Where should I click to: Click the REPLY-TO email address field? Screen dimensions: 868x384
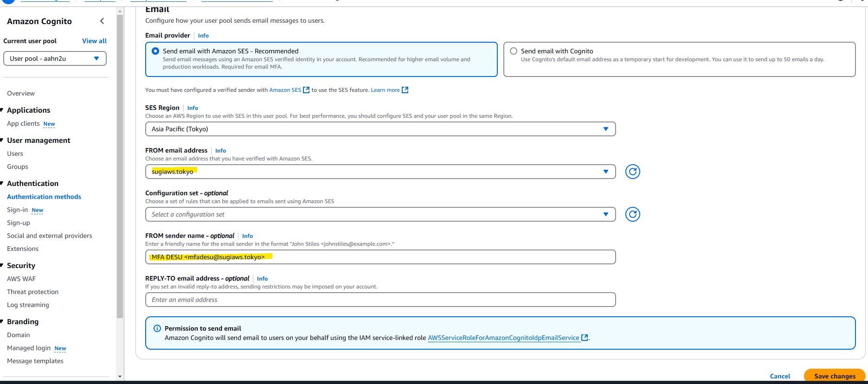click(380, 300)
